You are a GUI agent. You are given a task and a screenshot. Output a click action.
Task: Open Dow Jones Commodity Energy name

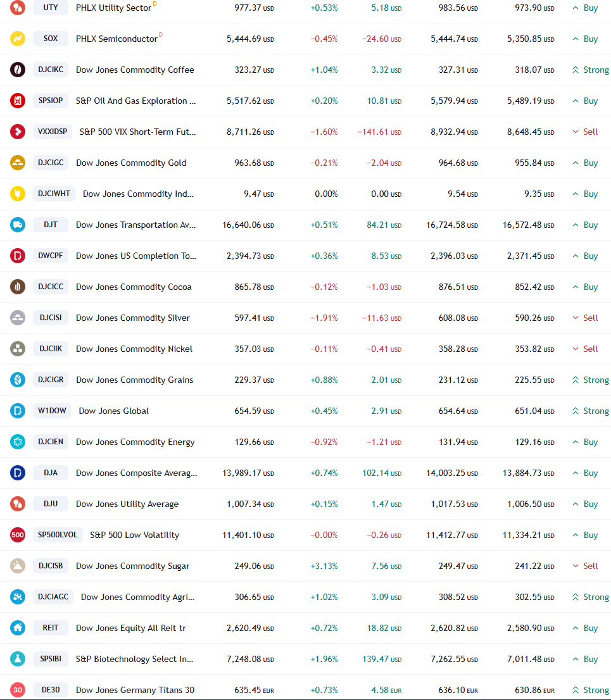pyautogui.click(x=135, y=442)
